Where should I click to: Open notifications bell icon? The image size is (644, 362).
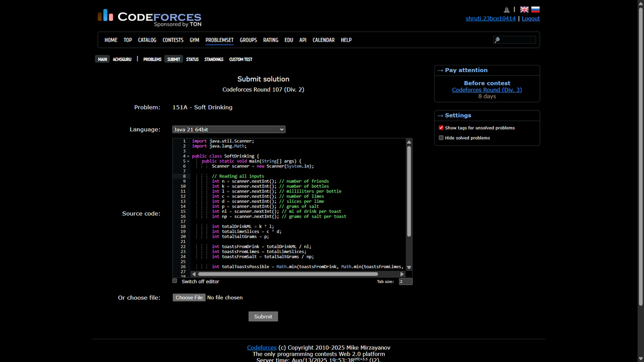pos(507,10)
